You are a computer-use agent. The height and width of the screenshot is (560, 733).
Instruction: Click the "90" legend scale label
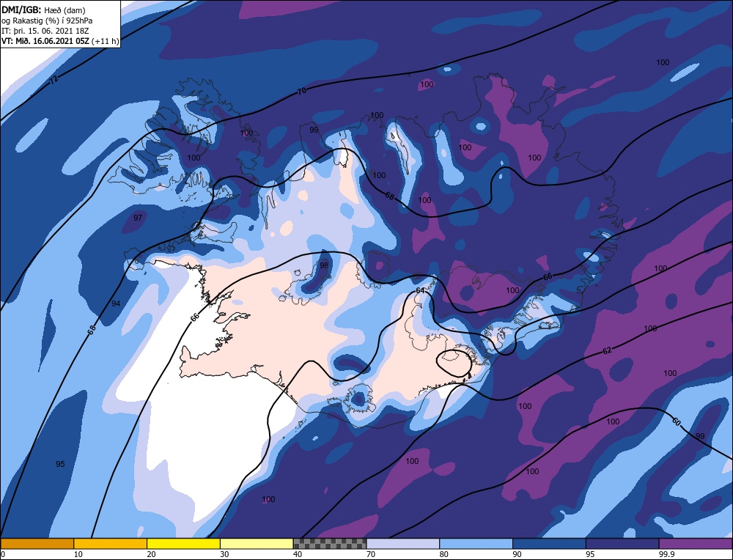coord(517,554)
